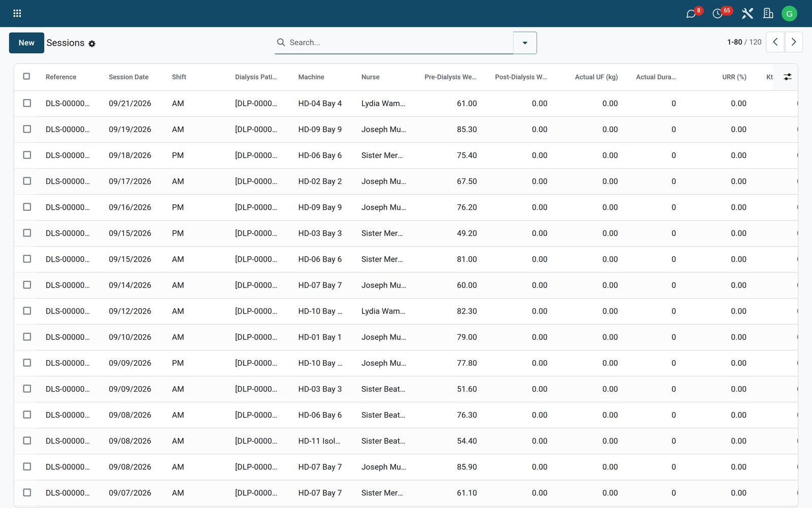Click the Sessions settings gear icon
812x508 pixels.
coord(92,44)
